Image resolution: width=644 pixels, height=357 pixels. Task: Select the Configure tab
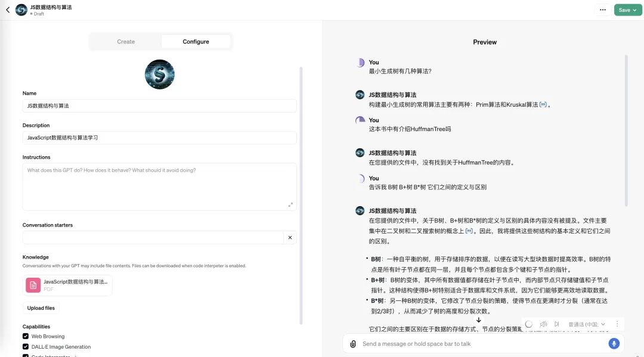click(196, 42)
